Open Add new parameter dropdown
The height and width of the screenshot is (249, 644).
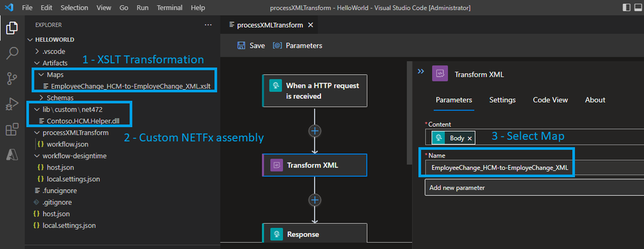point(534,188)
